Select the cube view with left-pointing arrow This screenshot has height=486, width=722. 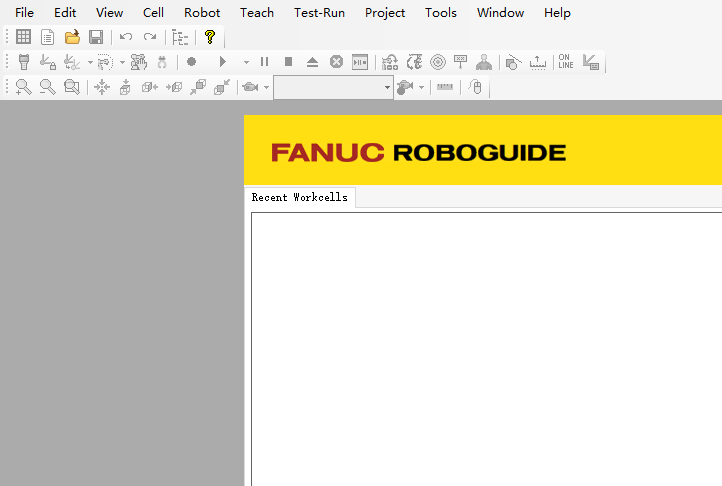tap(150, 87)
